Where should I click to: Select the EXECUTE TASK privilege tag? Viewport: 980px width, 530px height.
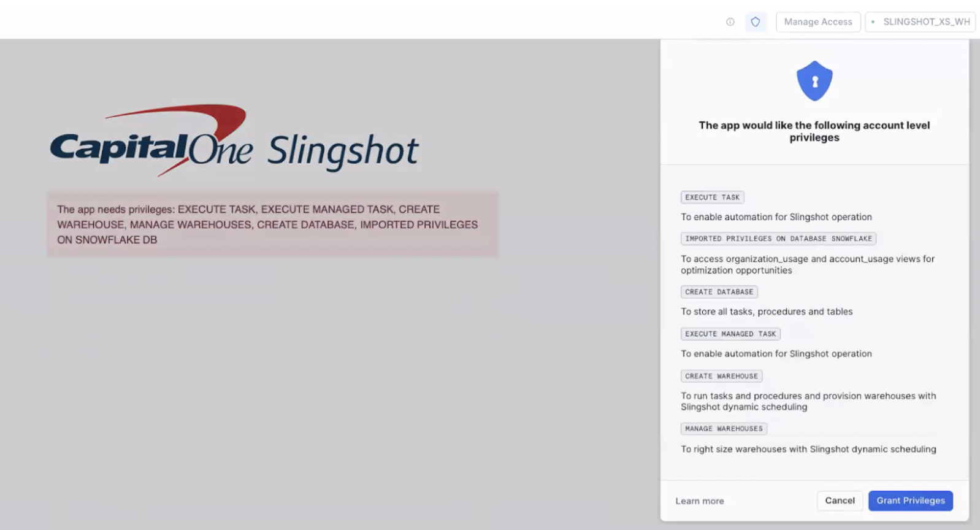713,198
